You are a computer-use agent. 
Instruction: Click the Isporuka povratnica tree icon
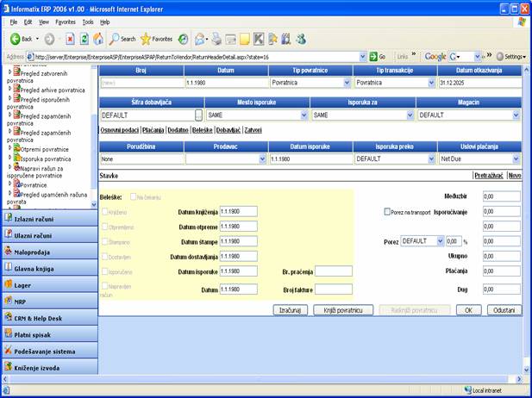click(16, 158)
